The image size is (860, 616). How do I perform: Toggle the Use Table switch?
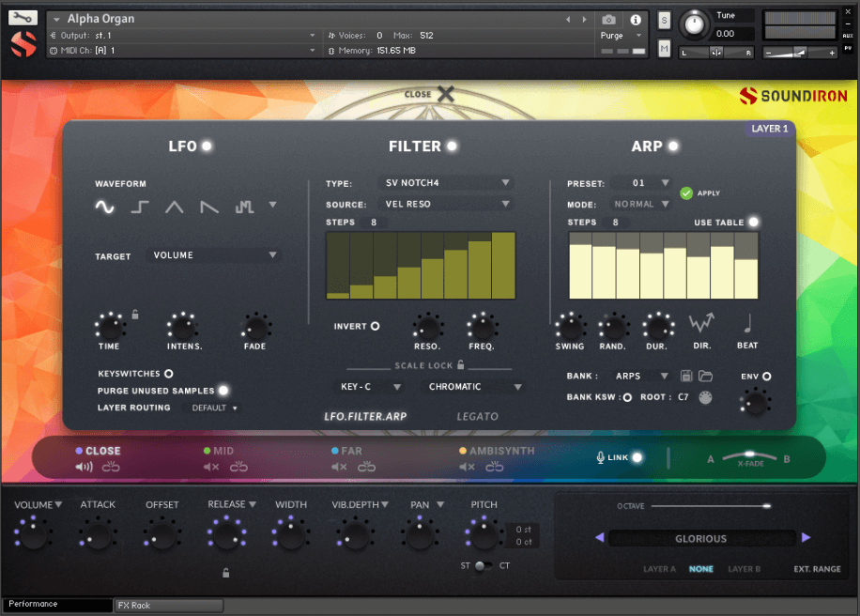tap(753, 223)
